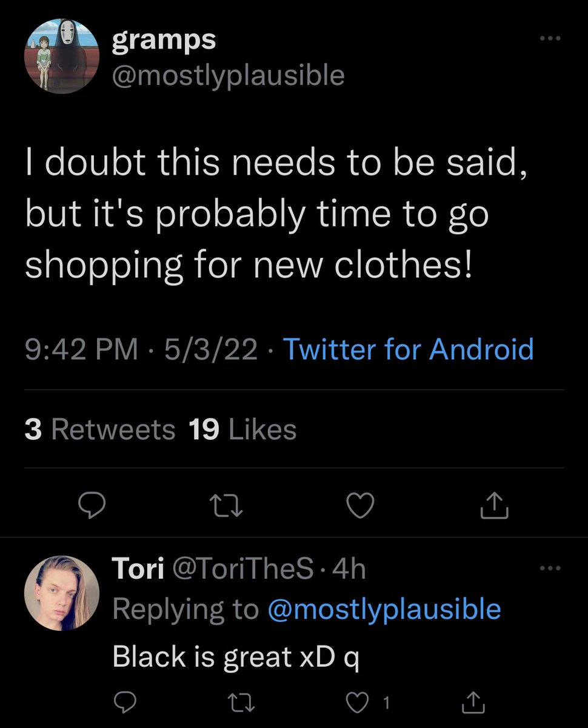The height and width of the screenshot is (728, 588).
Task: Like the gramps tweet
Action: (361, 505)
